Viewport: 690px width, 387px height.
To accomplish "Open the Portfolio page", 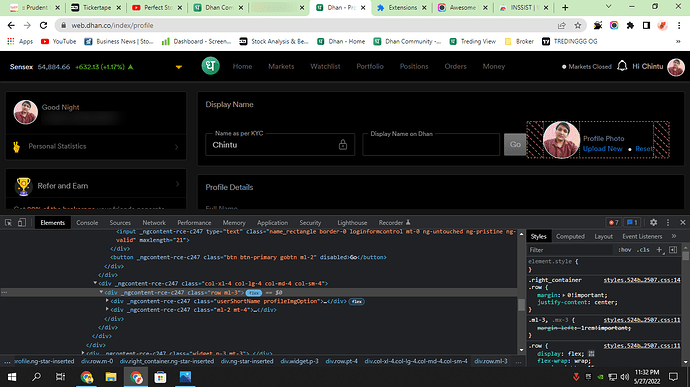I will (x=370, y=66).
